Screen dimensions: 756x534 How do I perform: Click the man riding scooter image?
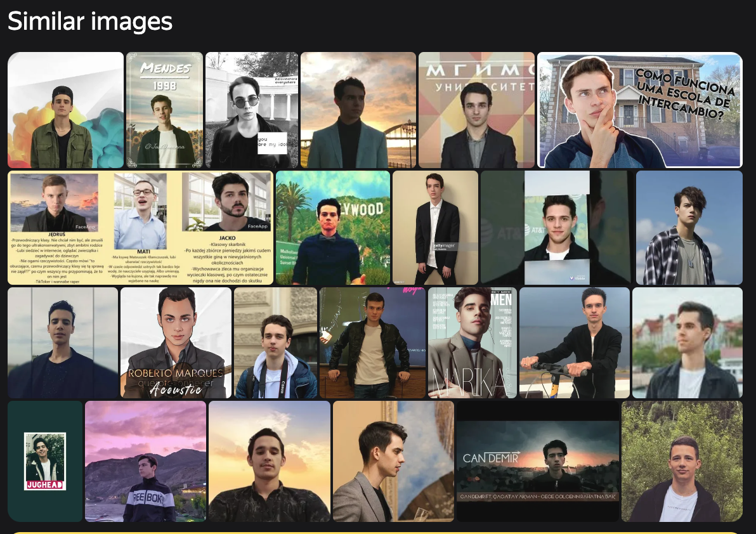[574, 342]
